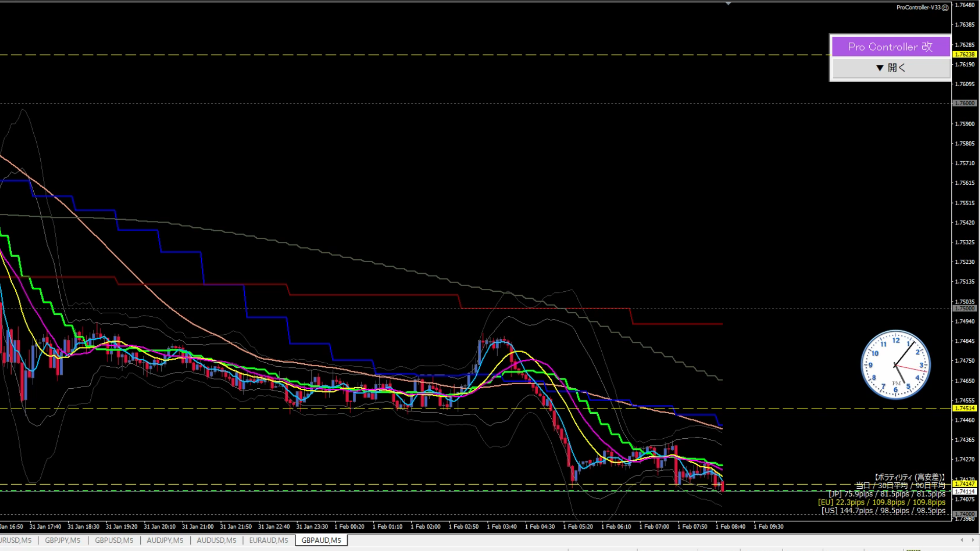Click the [US] 144.7pips volatility line
Viewport: 980px width, 551px height.
[x=884, y=511]
